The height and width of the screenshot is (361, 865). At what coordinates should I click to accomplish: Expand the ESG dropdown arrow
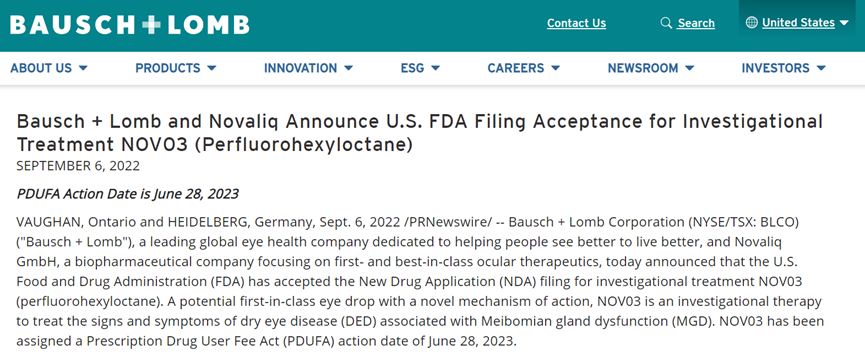pyautogui.click(x=436, y=68)
